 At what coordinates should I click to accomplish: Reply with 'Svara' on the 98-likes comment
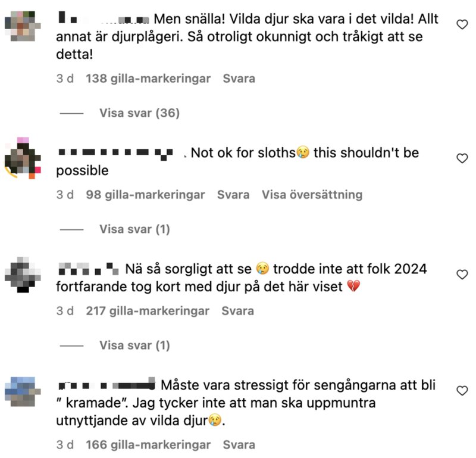233,195
